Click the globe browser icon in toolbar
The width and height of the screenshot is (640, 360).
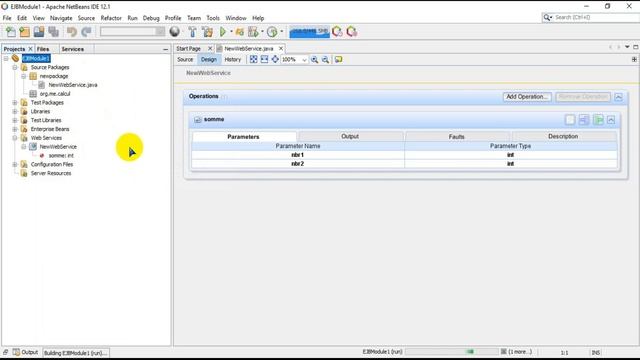[175, 31]
